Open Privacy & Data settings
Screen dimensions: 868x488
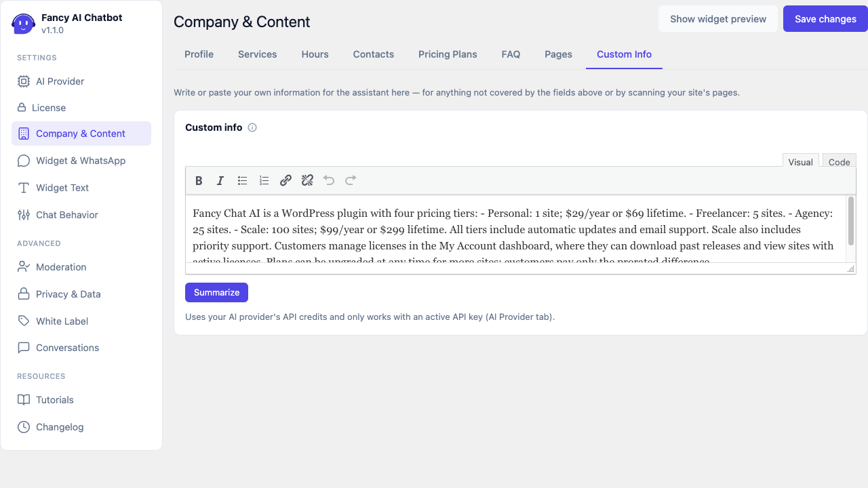pos(81,294)
